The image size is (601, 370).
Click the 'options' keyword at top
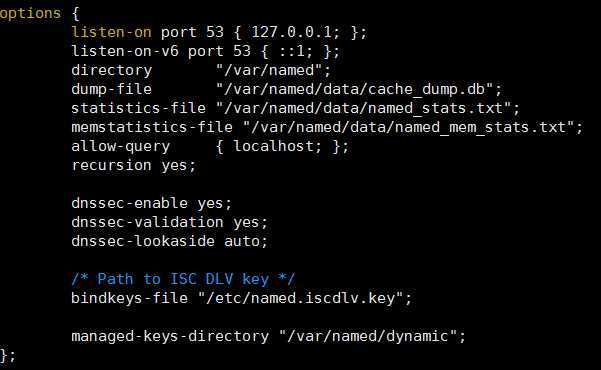[30, 14]
